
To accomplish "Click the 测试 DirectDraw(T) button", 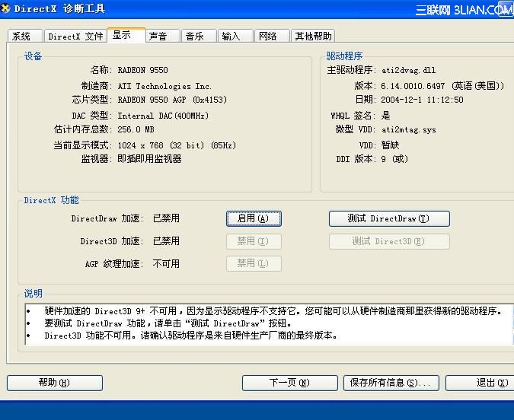I will coord(389,218).
